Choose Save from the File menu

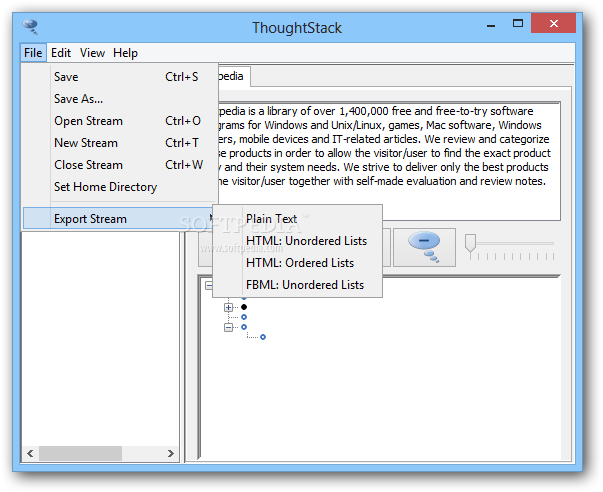120,77
